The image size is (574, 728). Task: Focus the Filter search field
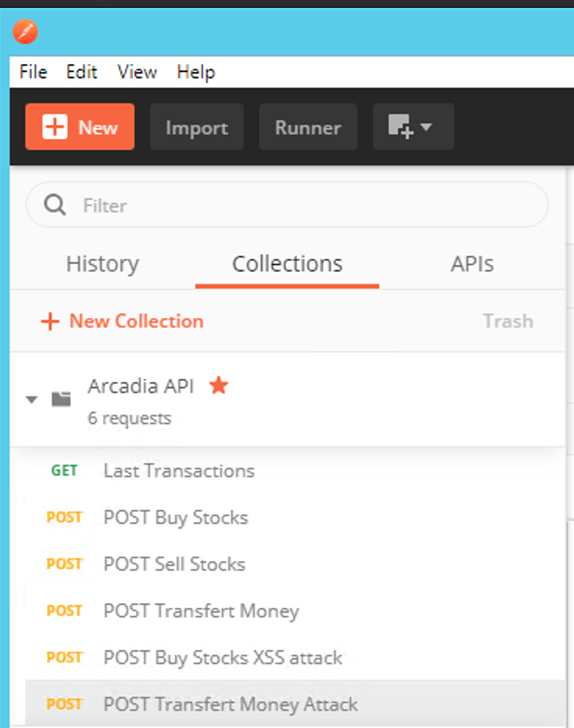(x=288, y=205)
